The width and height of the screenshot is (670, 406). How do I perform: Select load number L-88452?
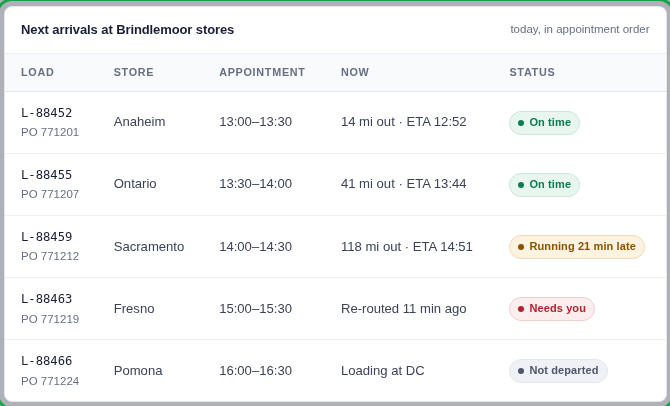[47, 113]
